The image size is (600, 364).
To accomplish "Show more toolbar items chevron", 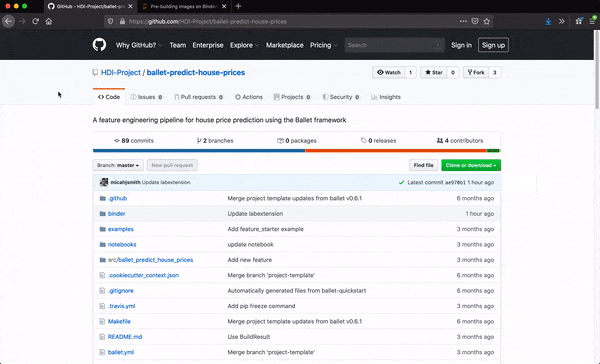I will tap(561, 21).
